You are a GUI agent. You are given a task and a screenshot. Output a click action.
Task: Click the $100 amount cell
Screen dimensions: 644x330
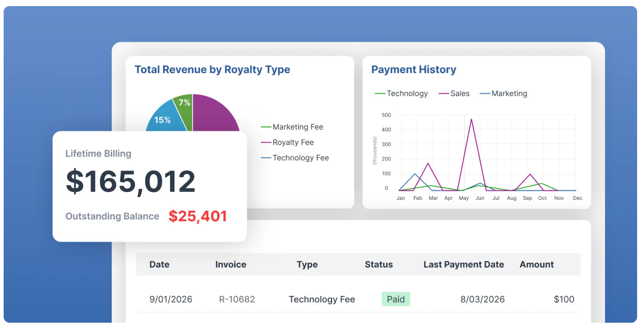click(564, 299)
